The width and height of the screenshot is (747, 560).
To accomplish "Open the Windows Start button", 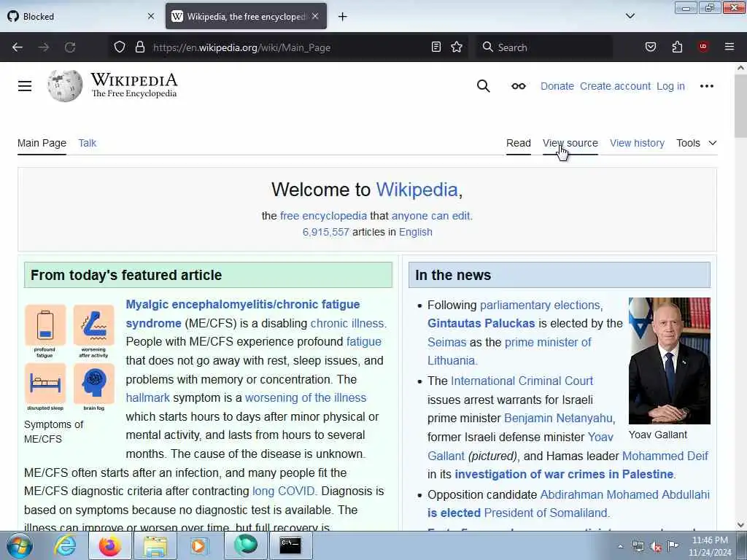I will point(19,545).
